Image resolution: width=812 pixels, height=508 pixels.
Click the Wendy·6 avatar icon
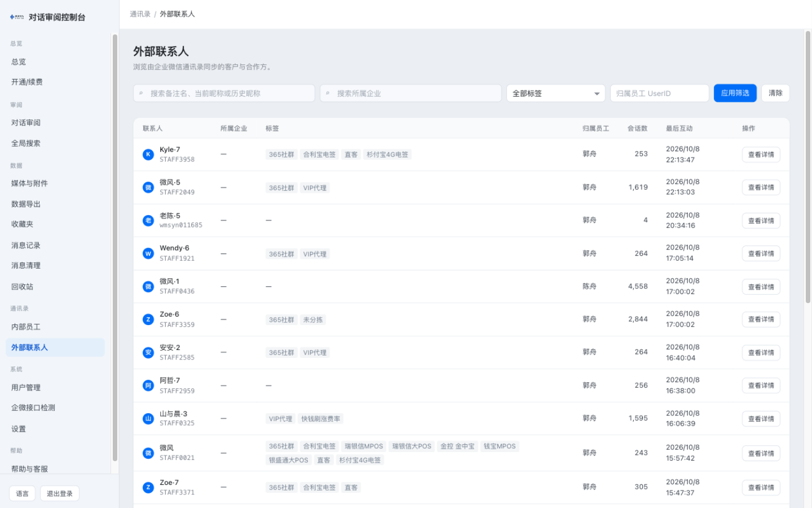148,253
